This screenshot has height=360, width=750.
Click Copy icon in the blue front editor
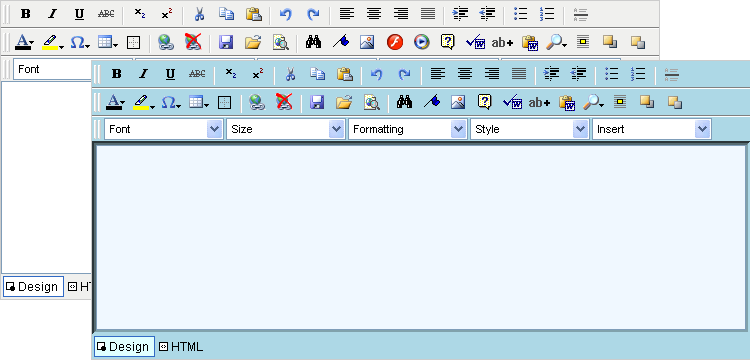click(317, 74)
